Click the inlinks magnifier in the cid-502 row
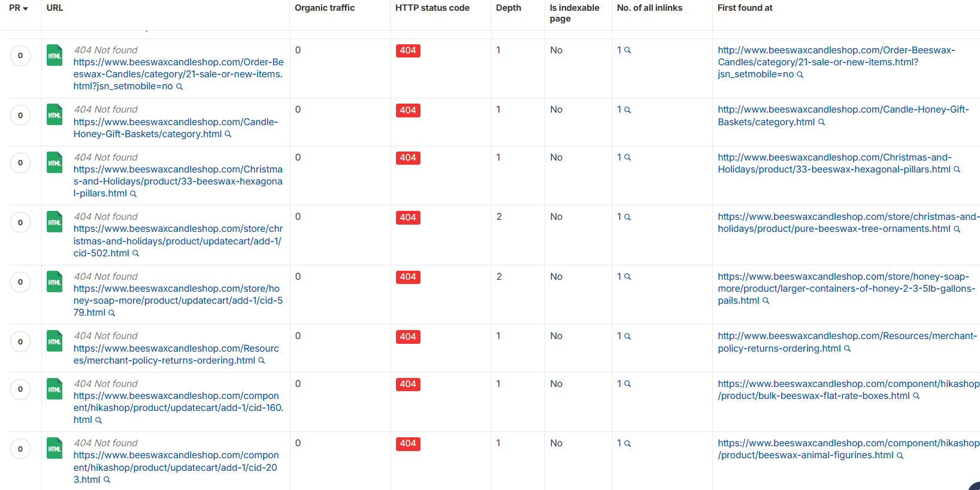This screenshot has width=980, height=490. click(628, 217)
